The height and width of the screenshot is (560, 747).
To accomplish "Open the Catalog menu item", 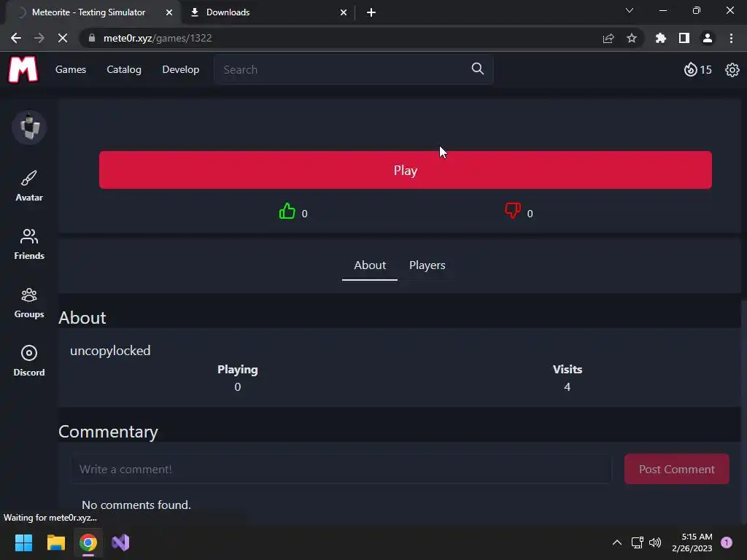I will [124, 69].
